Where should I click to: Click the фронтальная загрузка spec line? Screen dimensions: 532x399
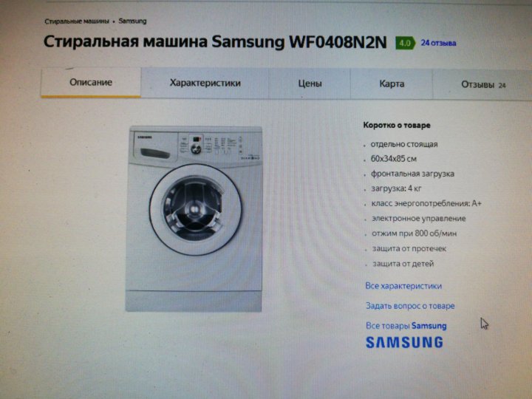tap(412, 174)
